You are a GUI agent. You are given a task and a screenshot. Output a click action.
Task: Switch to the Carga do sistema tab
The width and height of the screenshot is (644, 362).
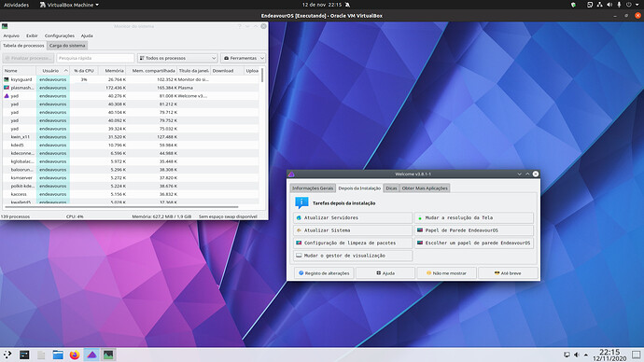pyautogui.click(x=67, y=46)
